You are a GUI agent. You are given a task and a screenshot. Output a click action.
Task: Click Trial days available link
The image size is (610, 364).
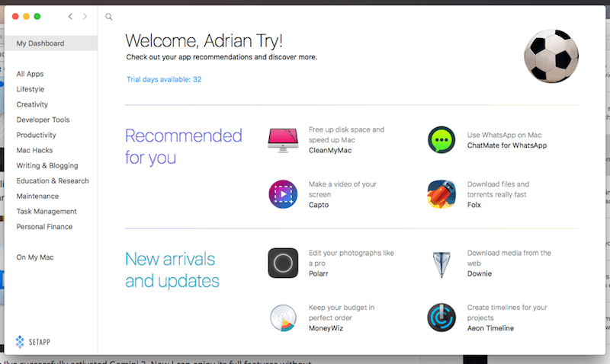(x=164, y=79)
